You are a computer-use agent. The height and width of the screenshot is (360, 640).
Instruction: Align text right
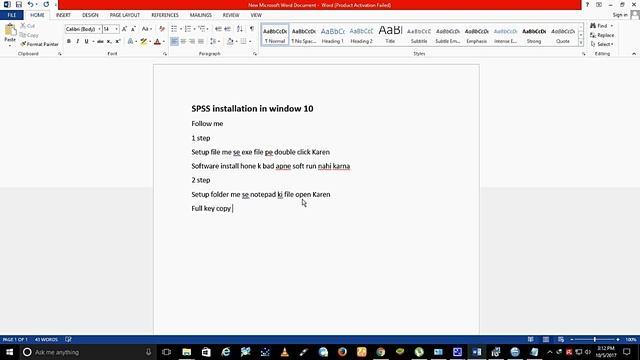click(192, 41)
